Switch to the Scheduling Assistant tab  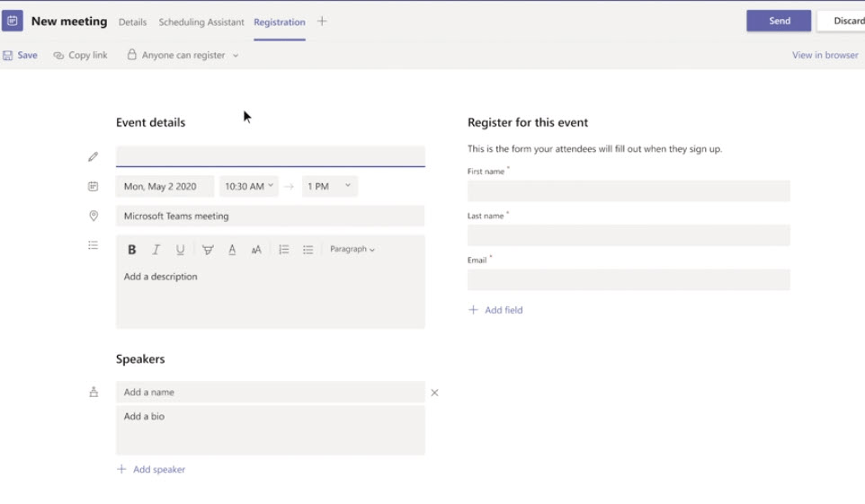coord(201,22)
